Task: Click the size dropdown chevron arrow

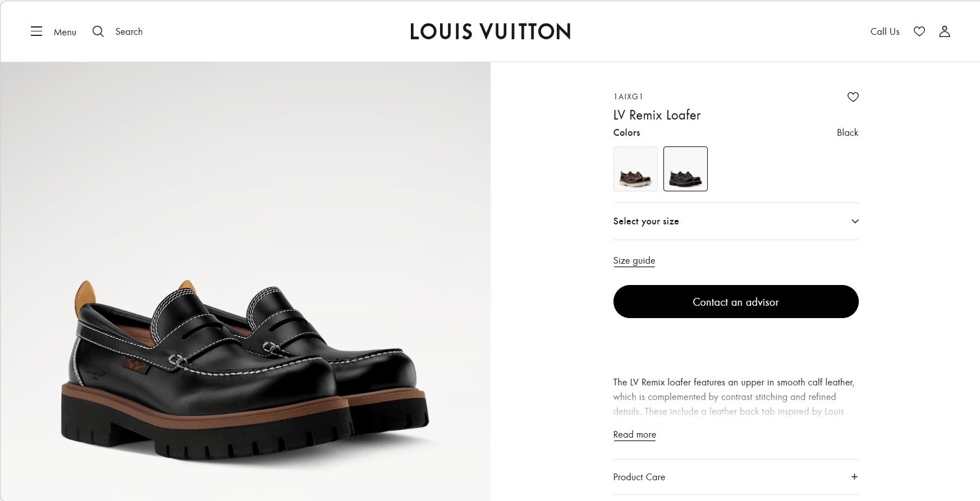Action: pyautogui.click(x=855, y=222)
